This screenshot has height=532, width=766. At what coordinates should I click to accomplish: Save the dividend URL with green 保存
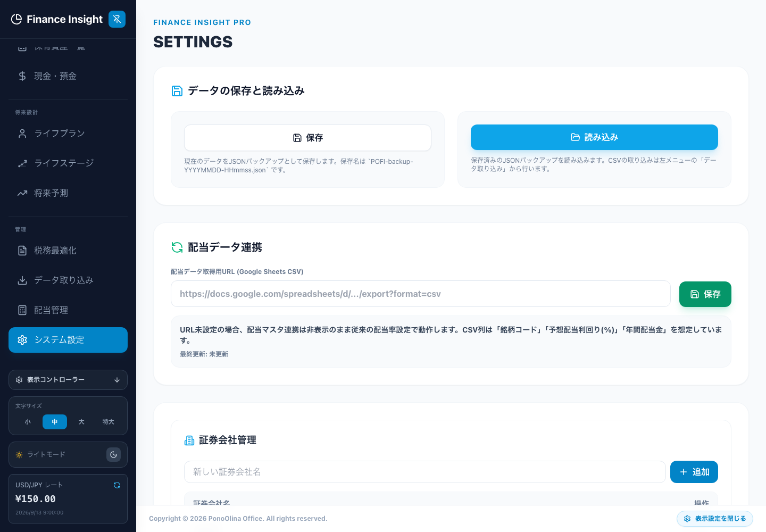pos(705,294)
